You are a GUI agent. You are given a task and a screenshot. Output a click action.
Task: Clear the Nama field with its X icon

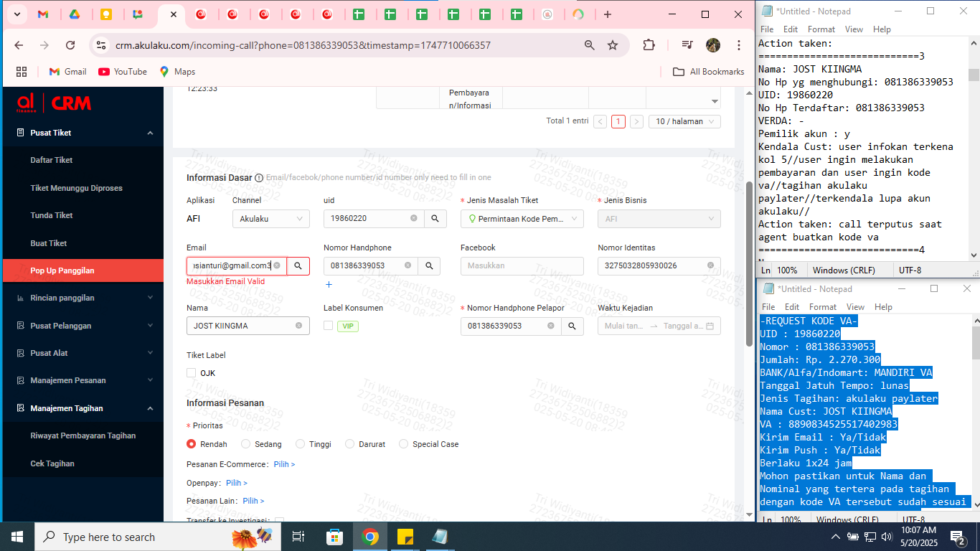[x=298, y=326]
